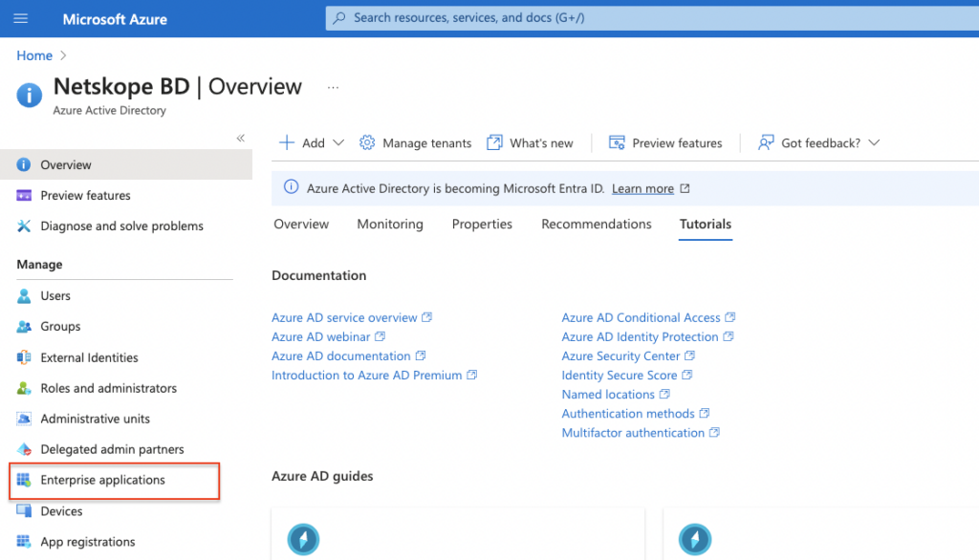Viewport: 979px width, 560px height.
Task: Open Azure Security Center link
Action: click(x=620, y=355)
